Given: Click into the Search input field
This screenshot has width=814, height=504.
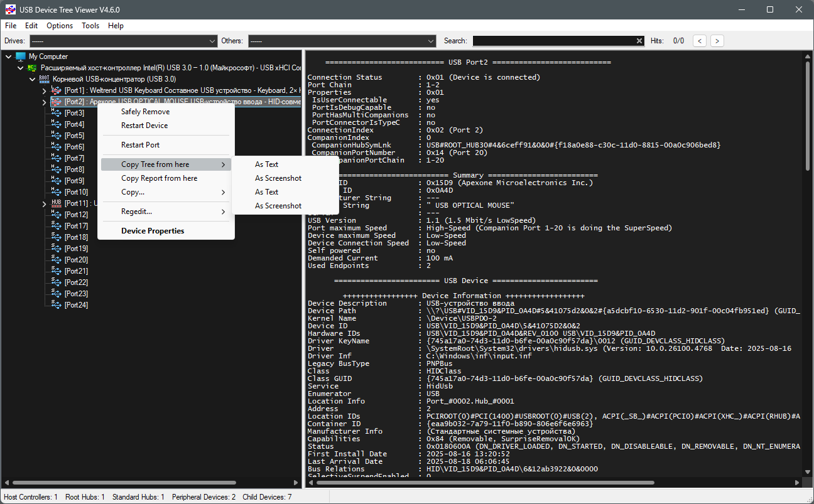Looking at the screenshot, I should pos(554,41).
